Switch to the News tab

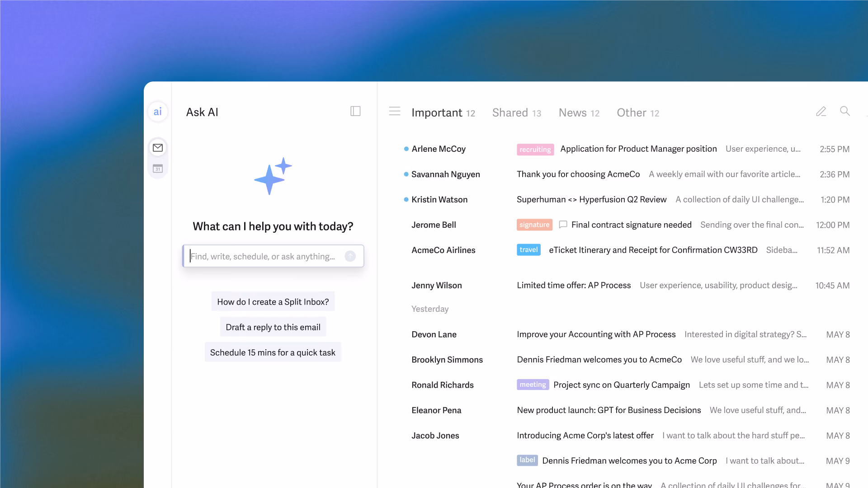[579, 113]
